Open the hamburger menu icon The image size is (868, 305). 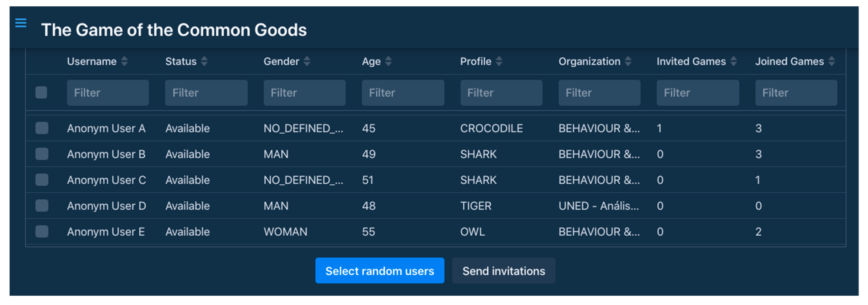click(21, 23)
